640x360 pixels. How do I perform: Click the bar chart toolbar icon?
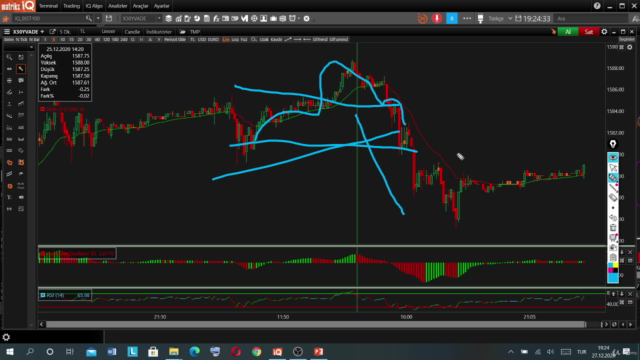coord(178,18)
